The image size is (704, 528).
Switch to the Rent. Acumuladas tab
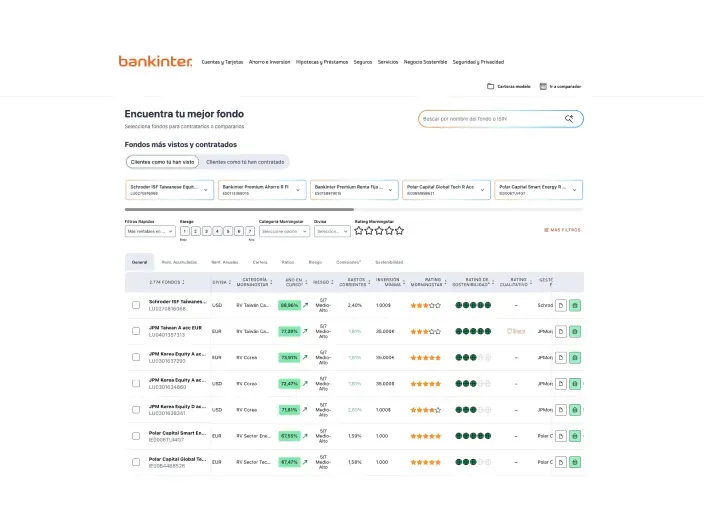point(179,262)
